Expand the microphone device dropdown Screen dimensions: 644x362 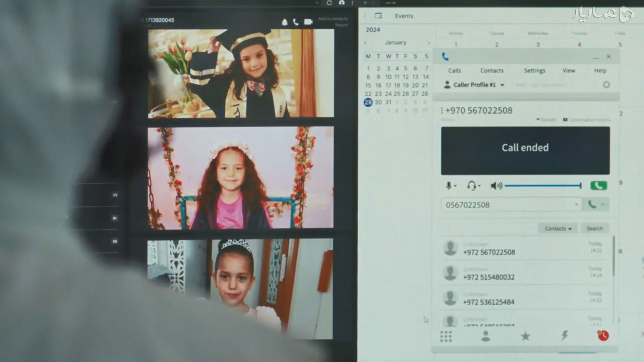coord(451,186)
